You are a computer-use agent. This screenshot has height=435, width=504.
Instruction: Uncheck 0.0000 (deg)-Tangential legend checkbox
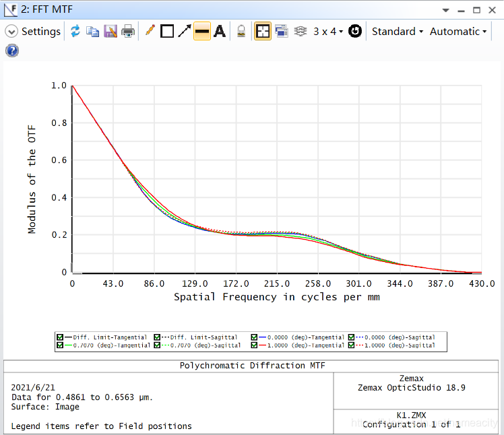pyautogui.click(x=254, y=337)
